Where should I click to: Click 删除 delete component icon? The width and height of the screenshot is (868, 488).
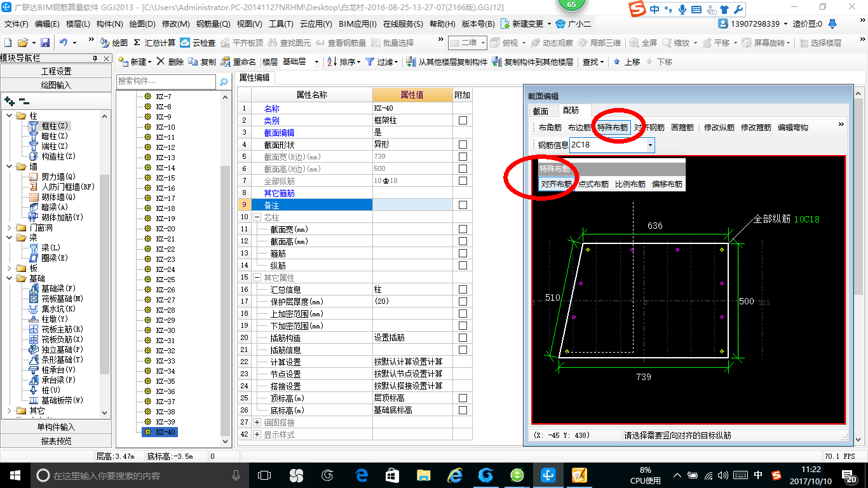(x=170, y=62)
